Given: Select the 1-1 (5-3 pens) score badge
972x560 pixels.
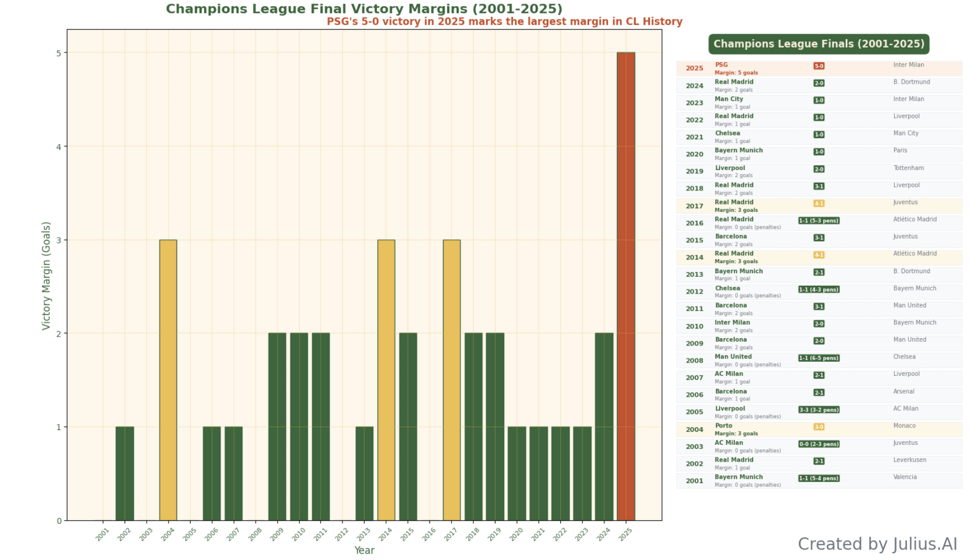Looking at the screenshot, I should [819, 220].
